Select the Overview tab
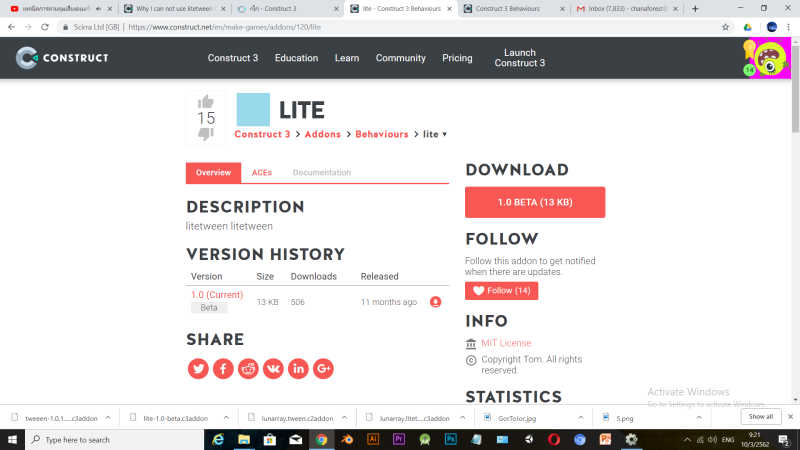800x450 pixels. pyautogui.click(x=213, y=172)
